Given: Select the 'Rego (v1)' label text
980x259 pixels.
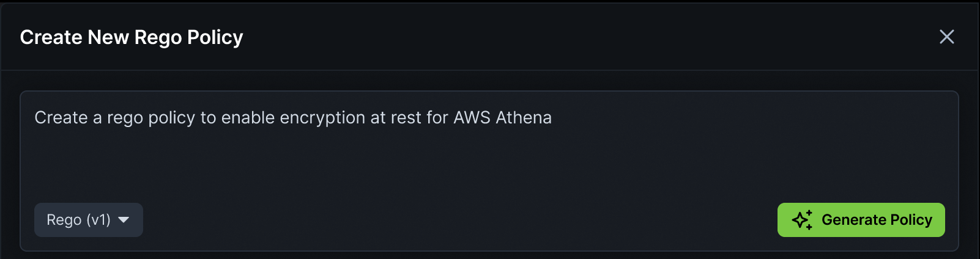Looking at the screenshot, I should pyautogui.click(x=79, y=220).
